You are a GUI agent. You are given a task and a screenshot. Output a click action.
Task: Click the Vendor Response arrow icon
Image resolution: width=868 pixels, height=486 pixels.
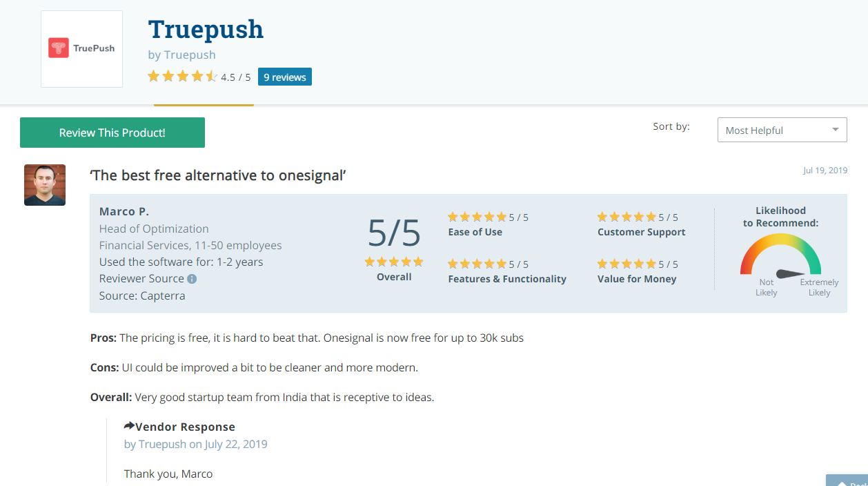pos(129,426)
